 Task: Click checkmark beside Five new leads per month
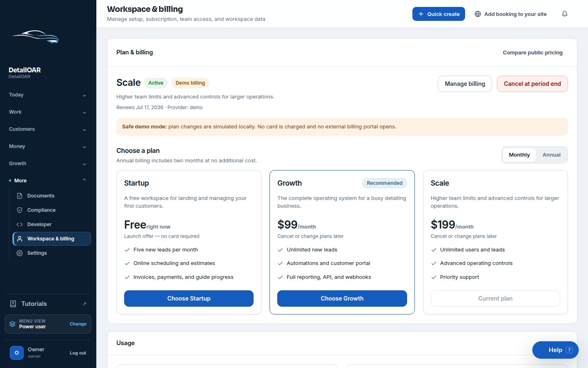click(x=127, y=250)
